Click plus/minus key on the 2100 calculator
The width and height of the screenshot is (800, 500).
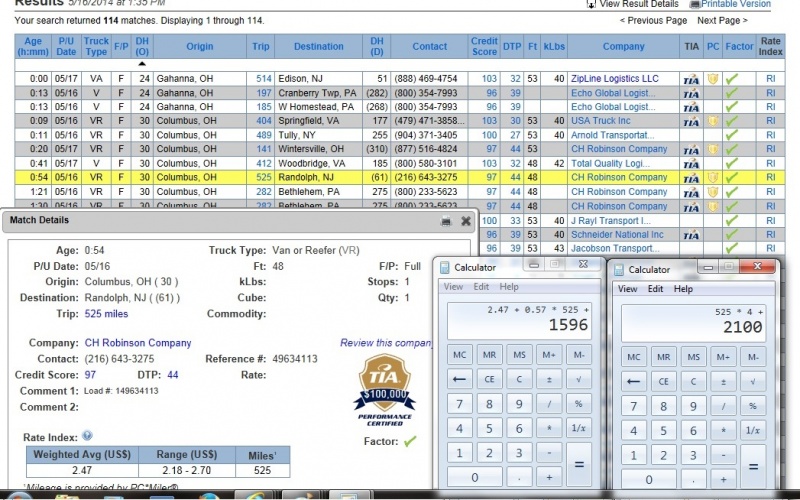click(x=723, y=381)
